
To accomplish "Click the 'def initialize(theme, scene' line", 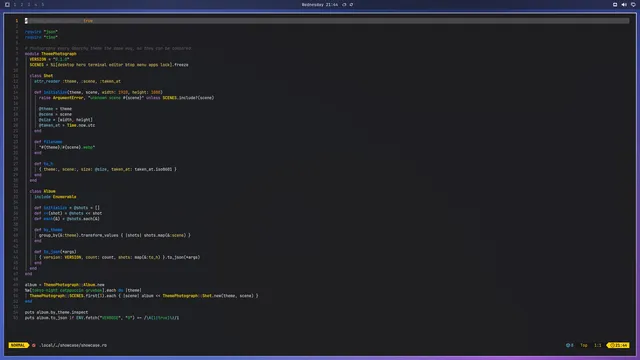I will pos(98,92).
